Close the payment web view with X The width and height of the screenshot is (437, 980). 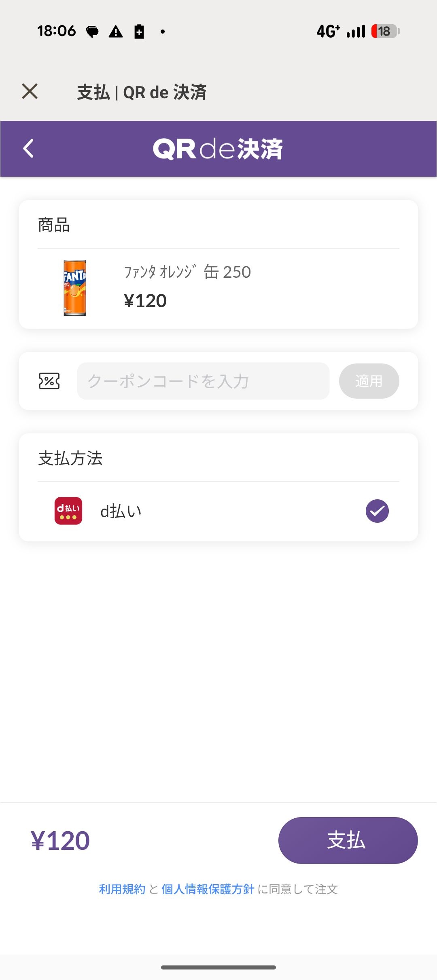pos(30,91)
